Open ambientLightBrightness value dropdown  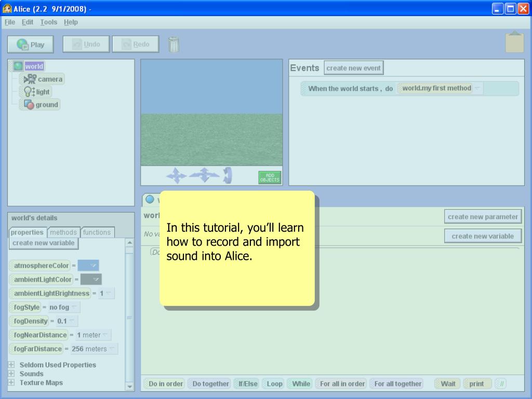pyautogui.click(x=106, y=293)
